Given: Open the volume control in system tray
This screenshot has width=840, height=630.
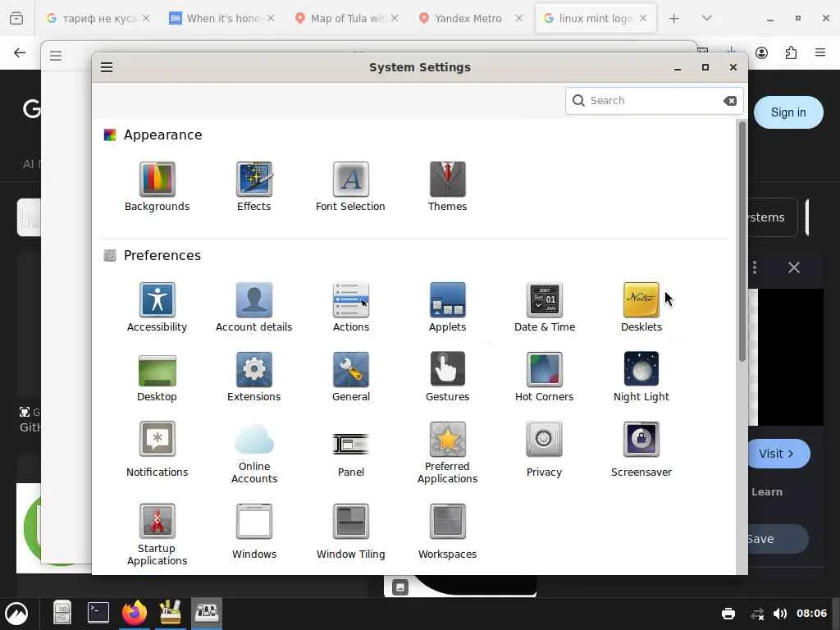Looking at the screenshot, I should pos(780,614).
